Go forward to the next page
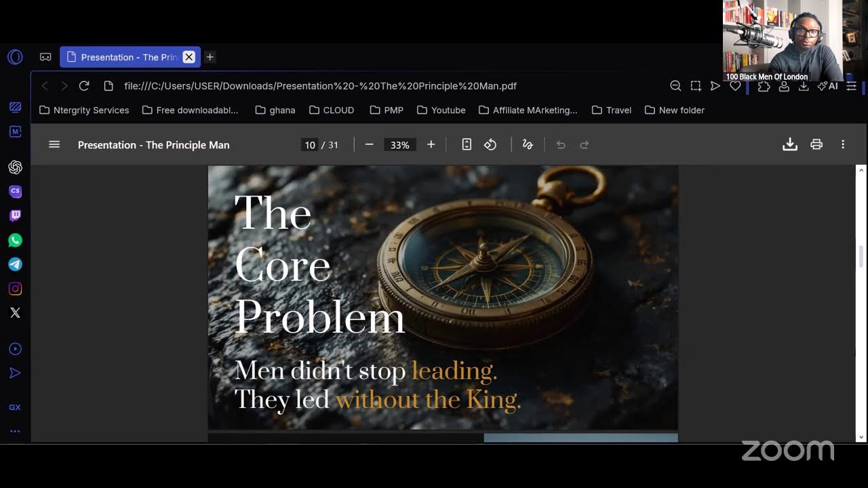Image resolution: width=868 pixels, height=488 pixels. coord(64,86)
